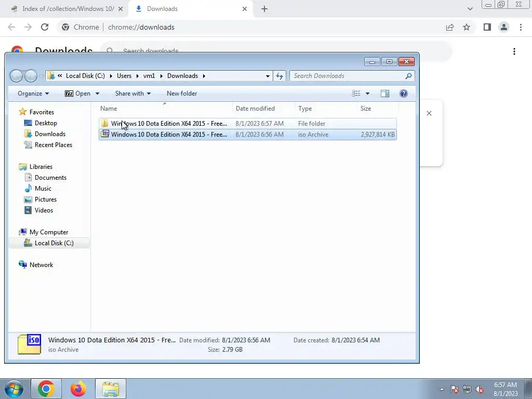Switch to the Downloads tab in Chrome
The height and width of the screenshot is (399, 532).
coord(191,9)
